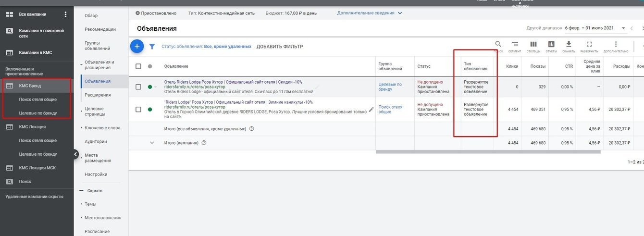Open the filter funnel icon

pyautogui.click(x=152, y=47)
